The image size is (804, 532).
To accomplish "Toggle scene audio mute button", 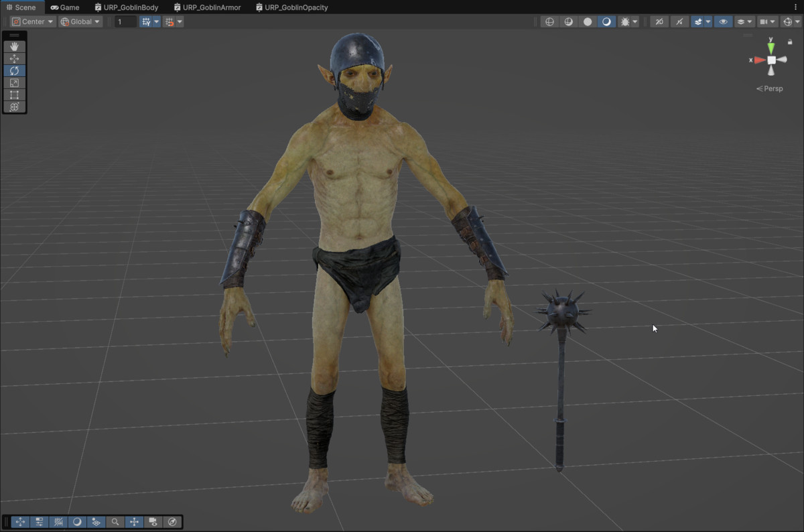I will pyautogui.click(x=679, y=21).
